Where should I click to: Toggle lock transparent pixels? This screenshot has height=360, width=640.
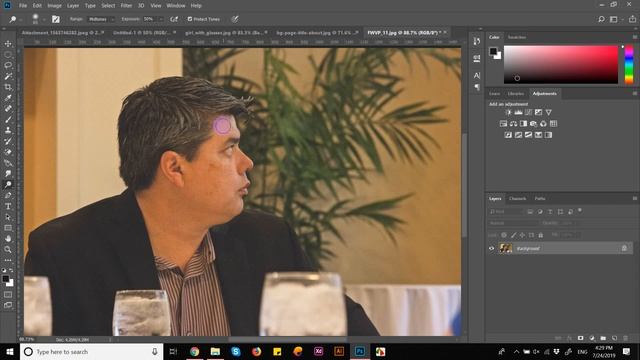(x=504, y=235)
